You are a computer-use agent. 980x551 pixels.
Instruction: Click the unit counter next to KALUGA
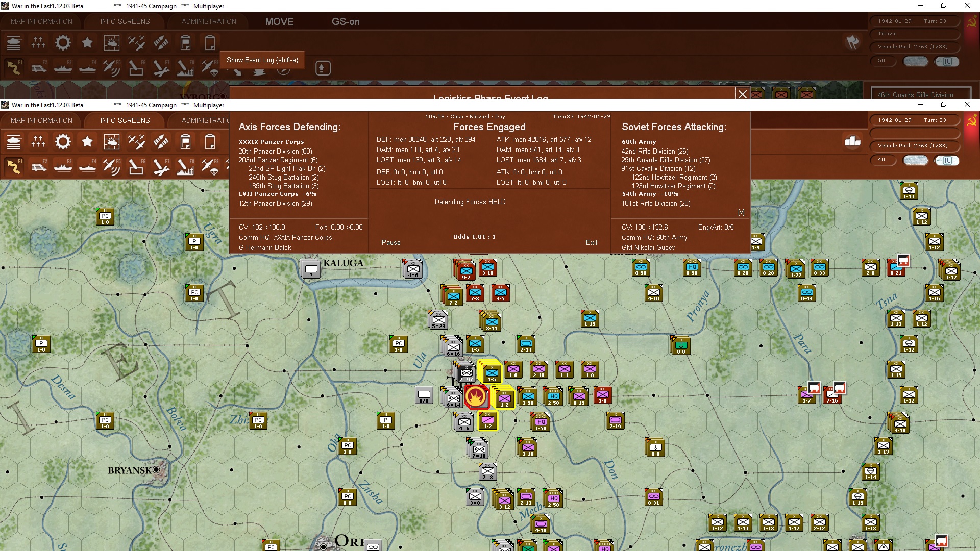(311, 269)
